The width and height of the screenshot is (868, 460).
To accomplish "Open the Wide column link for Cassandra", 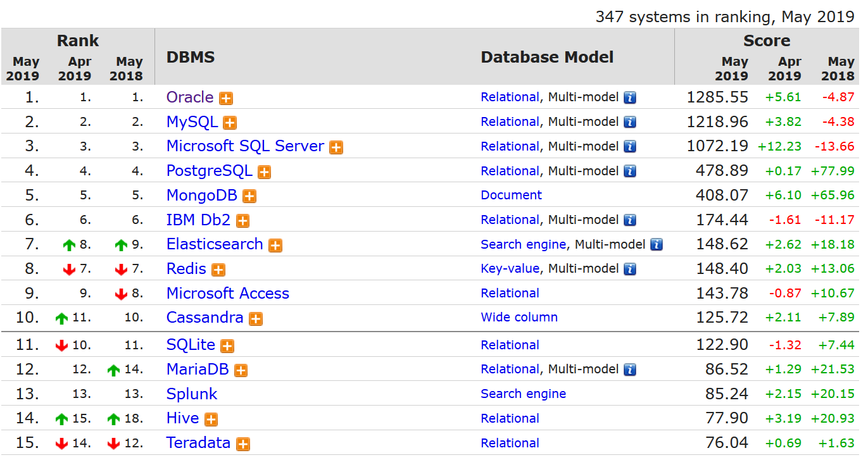I will pyautogui.click(x=519, y=318).
